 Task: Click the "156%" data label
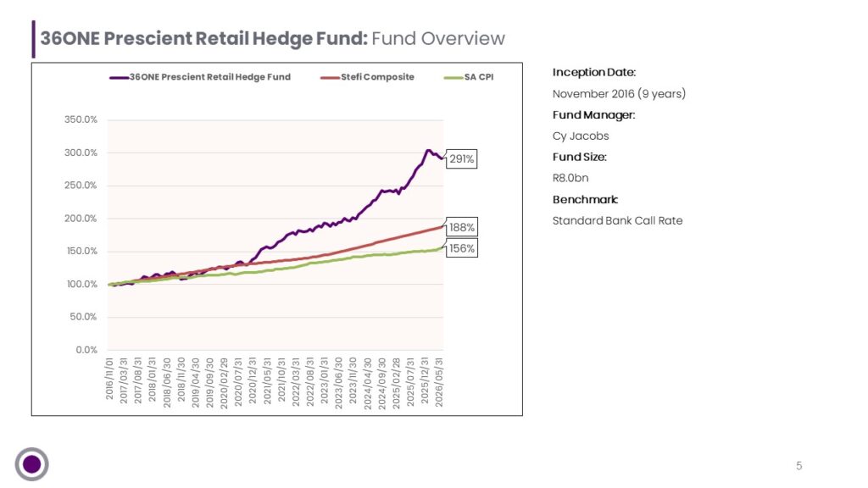click(461, 248)
